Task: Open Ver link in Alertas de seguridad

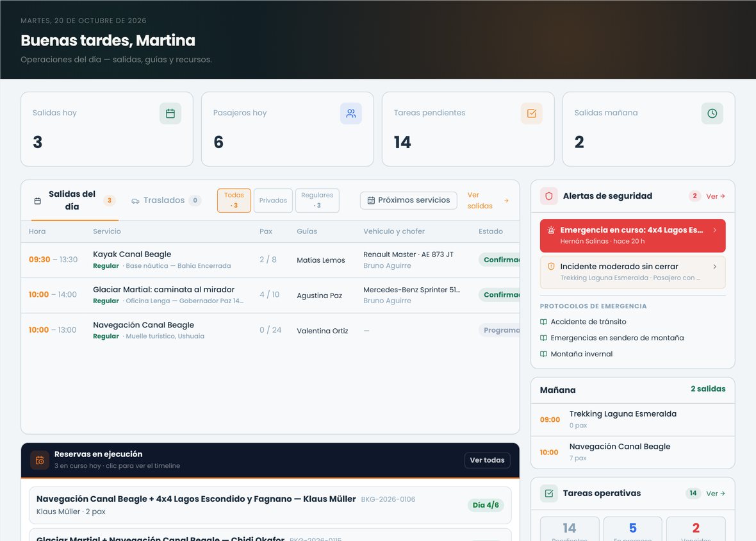Action: pos(716,196)
